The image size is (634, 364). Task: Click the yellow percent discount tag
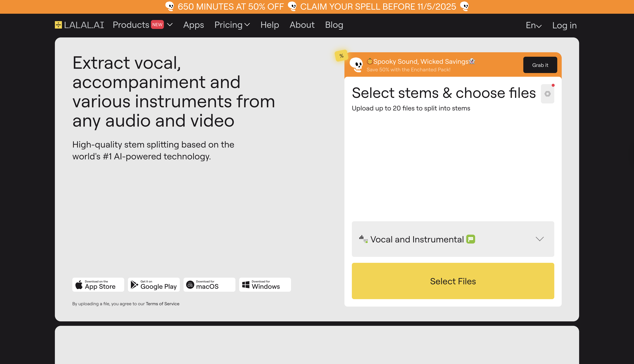click(x=341, y=56)
